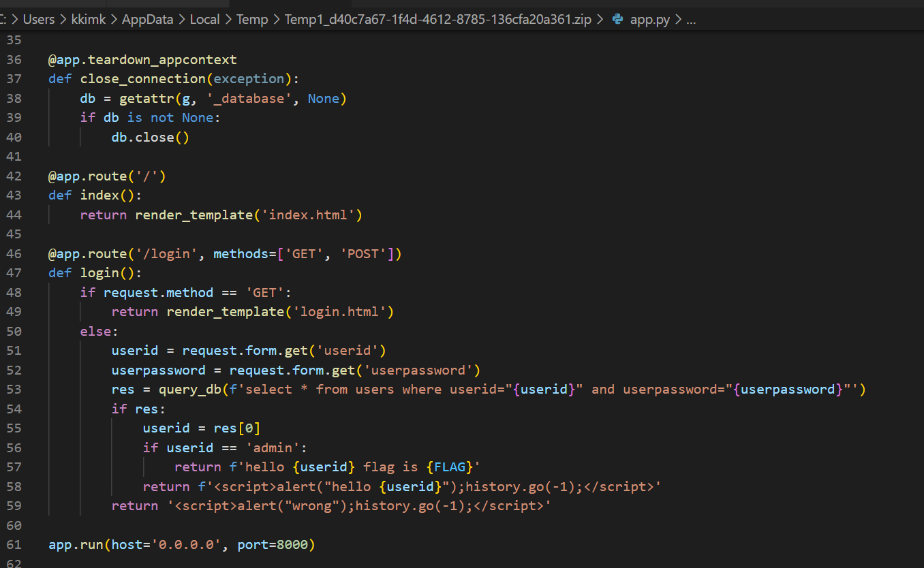
Task: Click the index function name
Action: [x=99, y=195]
